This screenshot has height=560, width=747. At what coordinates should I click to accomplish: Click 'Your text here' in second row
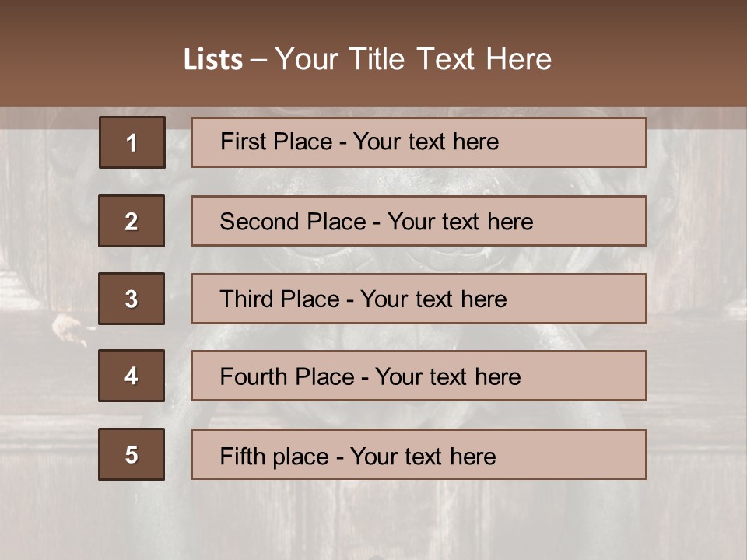click(460, 222)
